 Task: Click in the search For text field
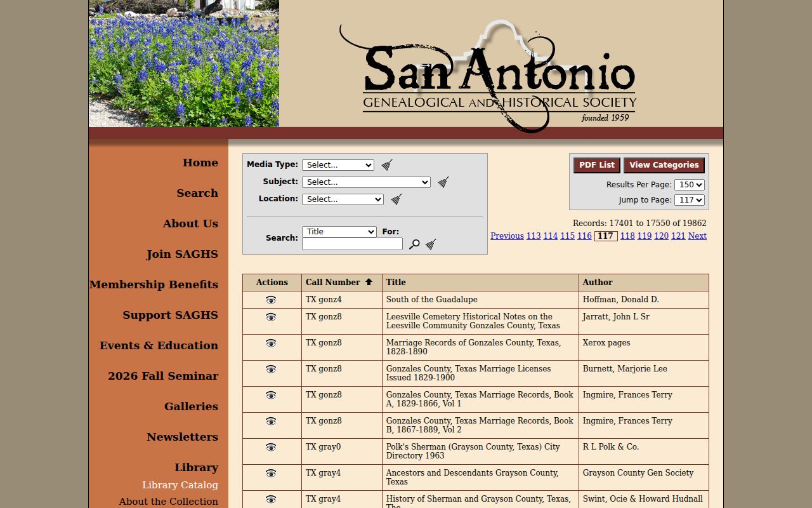click(x=352, y=244)
